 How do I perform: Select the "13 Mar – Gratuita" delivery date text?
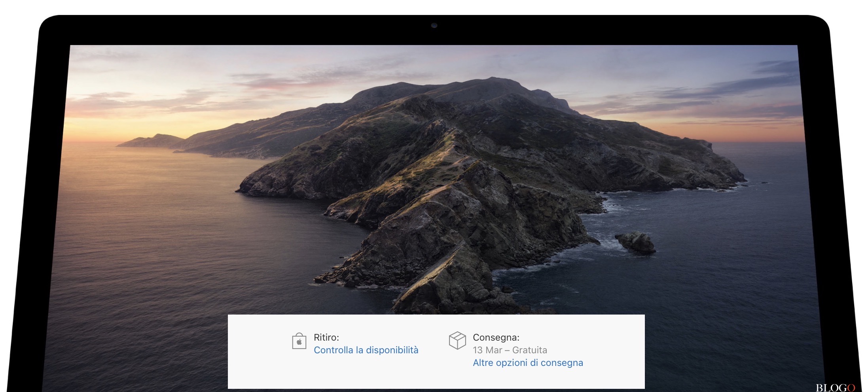coord(510,350)
